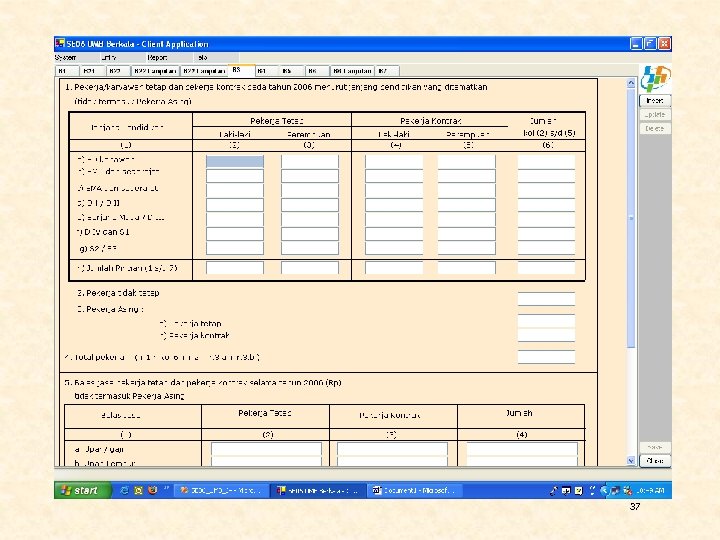This screenshot has width=720, height=540.
Task: Open the System menu
Action: 65,57
